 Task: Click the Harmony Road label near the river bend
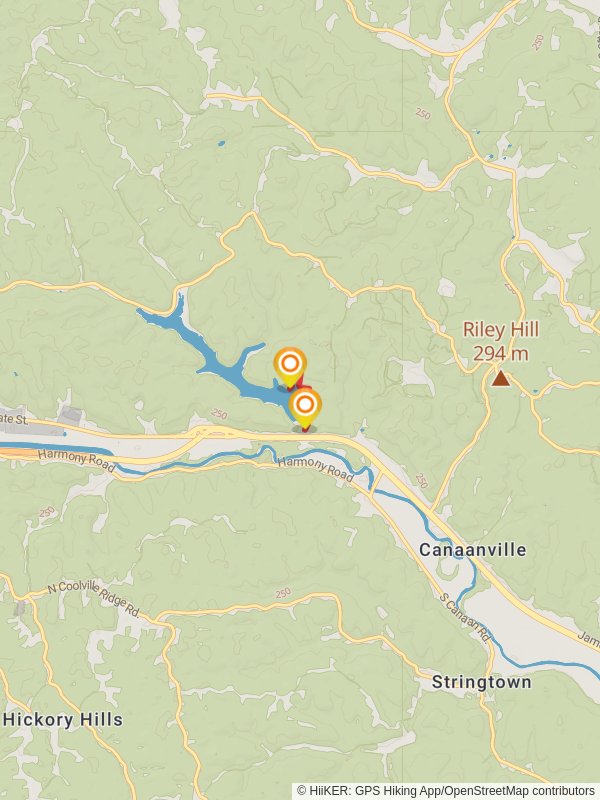tap(315, 469)
